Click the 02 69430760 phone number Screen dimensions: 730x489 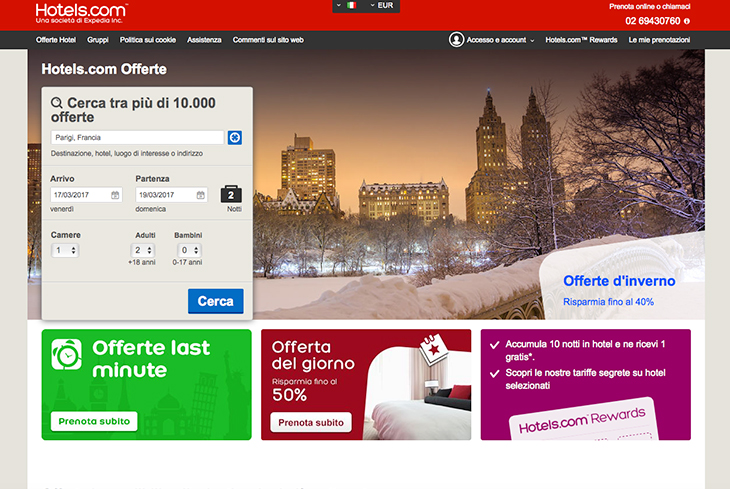pyautogui.click(x=653, y=21)
